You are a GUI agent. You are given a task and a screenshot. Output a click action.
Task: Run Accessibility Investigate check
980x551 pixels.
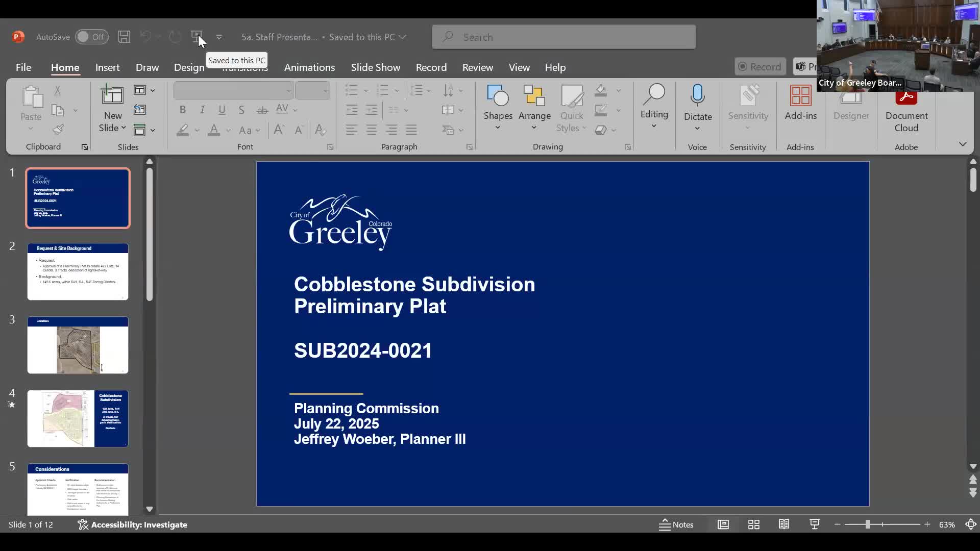[132, 524]
